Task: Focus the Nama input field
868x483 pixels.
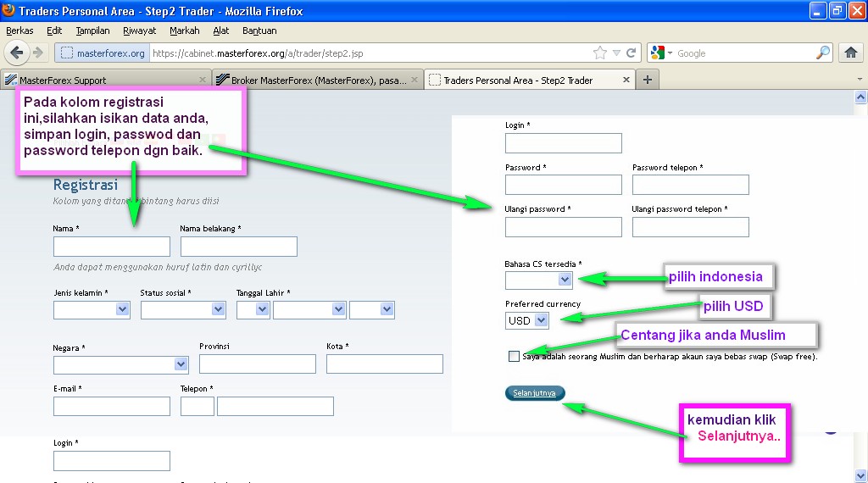Action: click(112, 247)
